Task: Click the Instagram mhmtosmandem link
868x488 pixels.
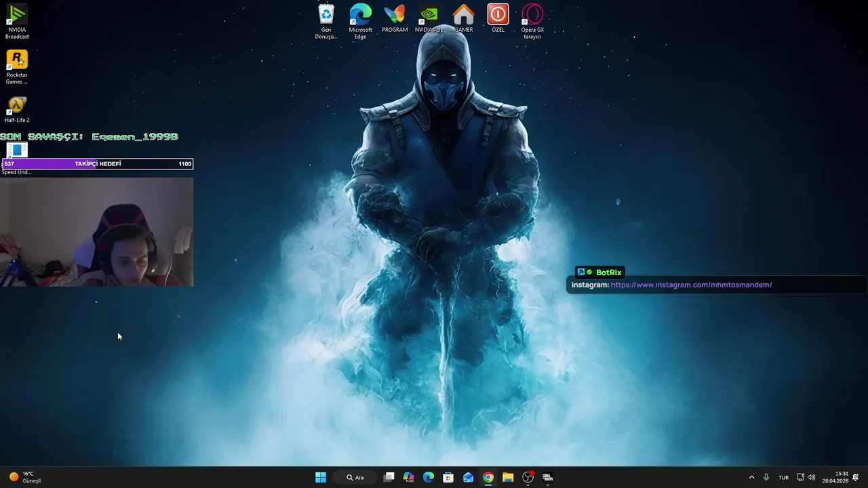Action: point(691,285)
